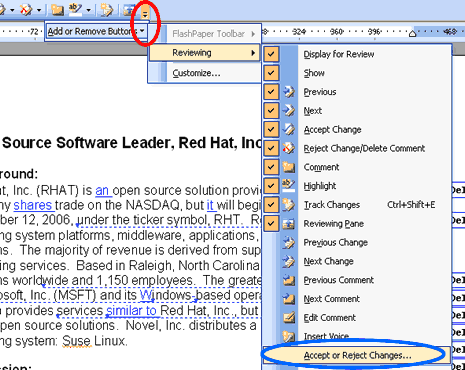
Task: Select Accept or Reject Changes... menu entry
Action: pyautogui.click(x=357, y=355)
